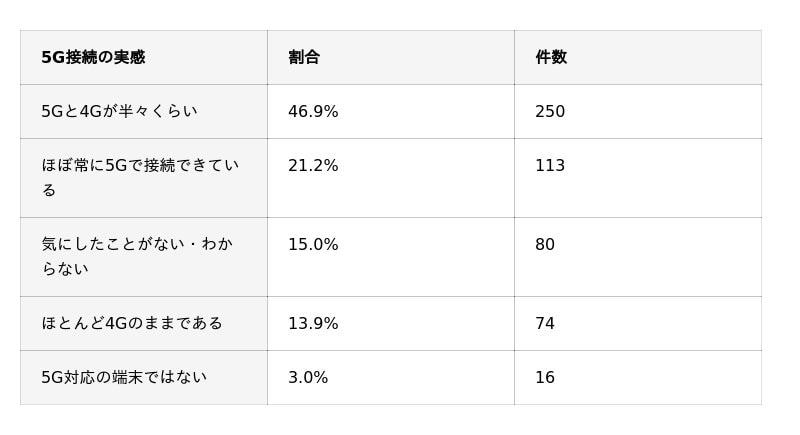Click the 割合 column header

304,57
